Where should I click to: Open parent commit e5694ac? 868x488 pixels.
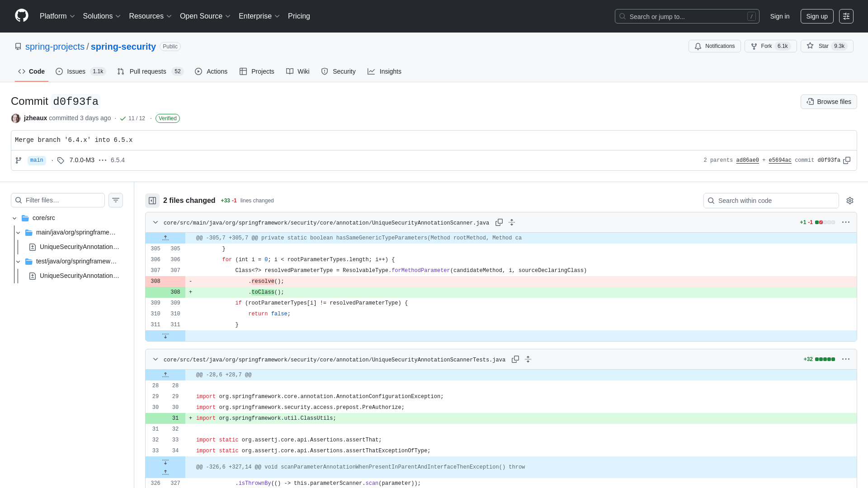pyautogui.click(x=780, y=160)
